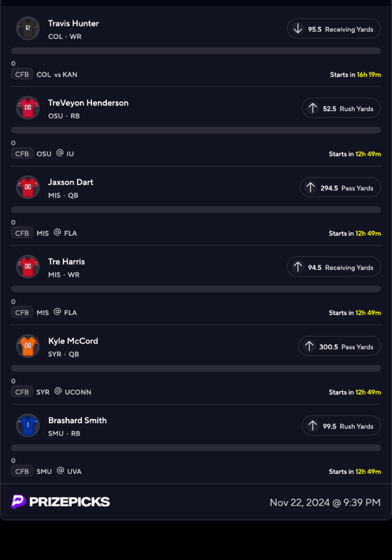Toggle the 52.5 Rush Yards pick

point(341,108)
